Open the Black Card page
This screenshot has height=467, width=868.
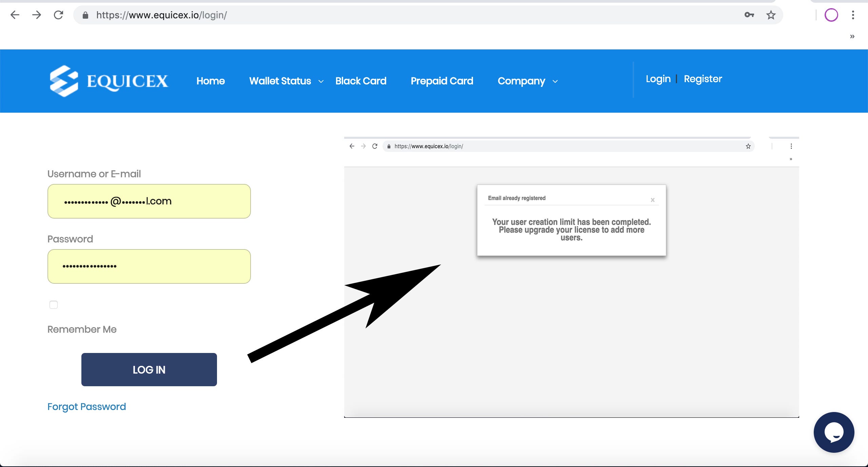pyautogui.click(x=361, y=81)
